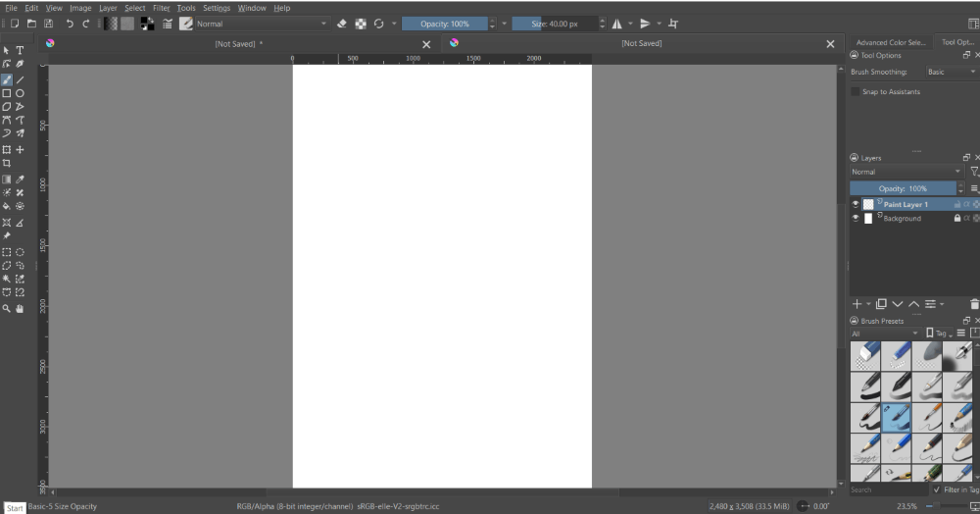Select the Gradient tool

tap(6, 180)
